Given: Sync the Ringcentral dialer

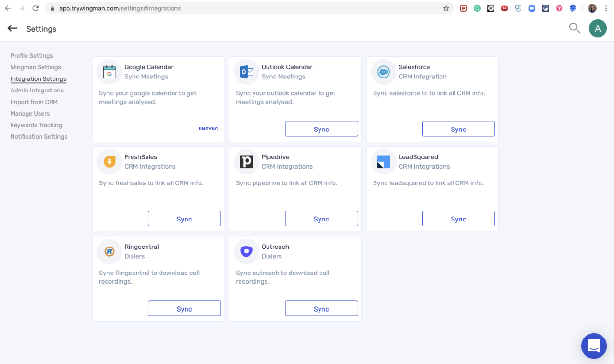Looking at the screenshot, I should [184, 309].
